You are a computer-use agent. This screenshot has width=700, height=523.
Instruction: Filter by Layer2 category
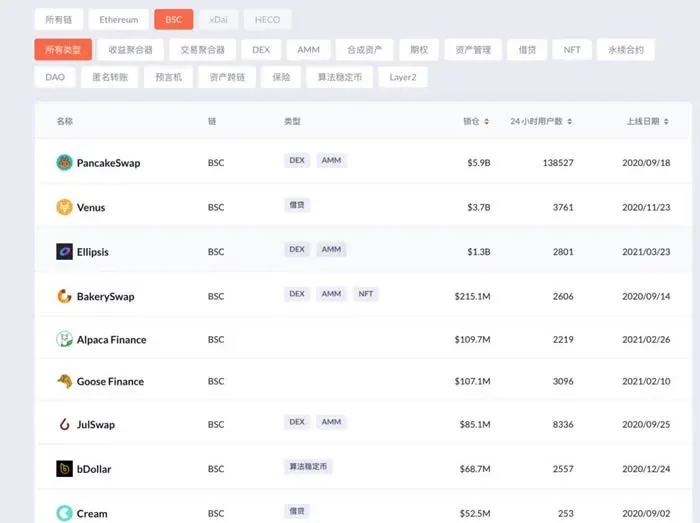coord(403,77)
